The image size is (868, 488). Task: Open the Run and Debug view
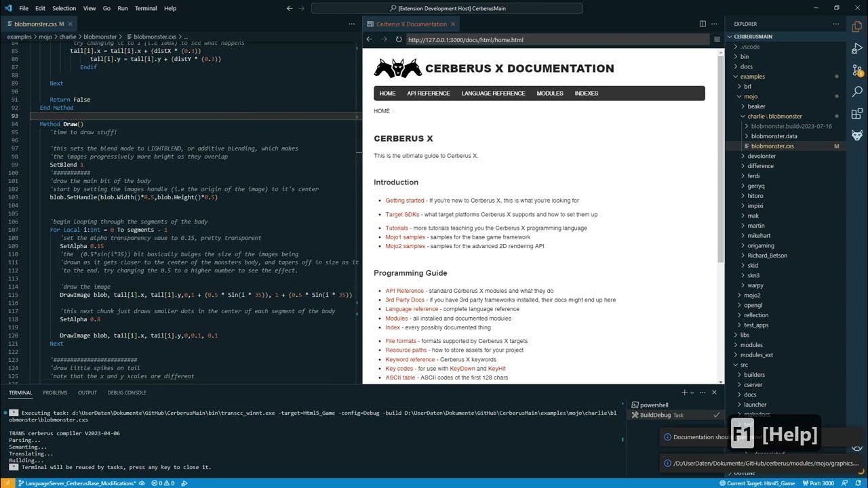[x=857, y=49]
